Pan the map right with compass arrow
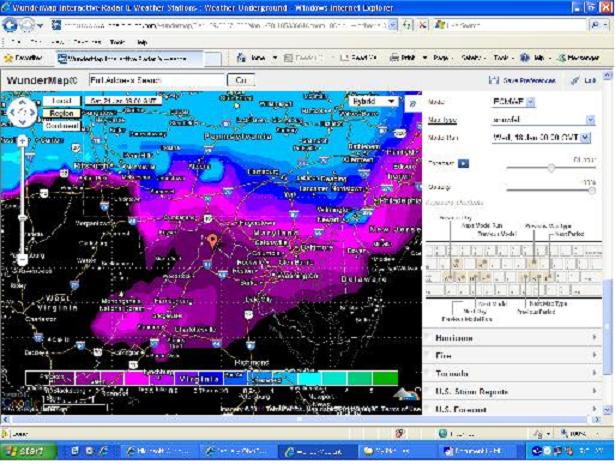The height and width of the screenshot is (464, 615). click(x=32, y=112)
